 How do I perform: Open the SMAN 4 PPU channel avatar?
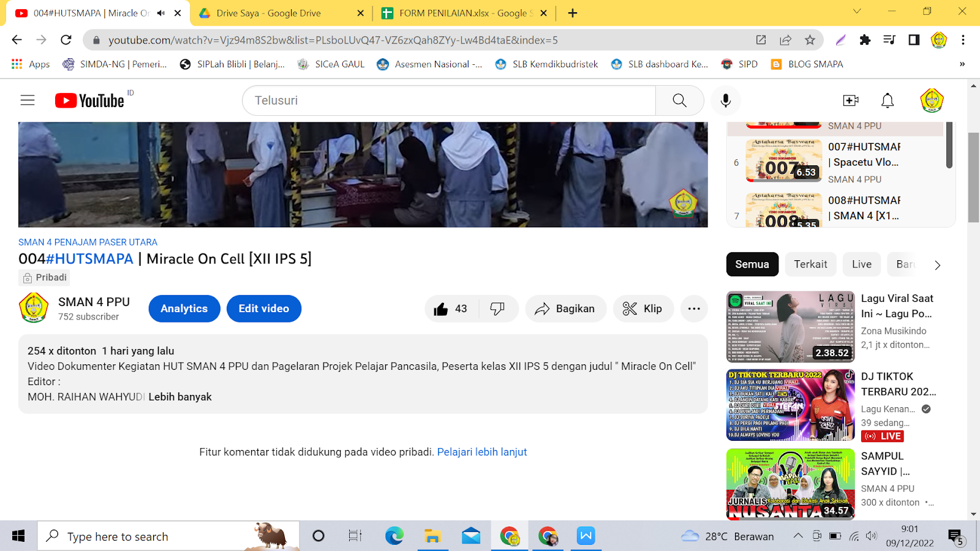coord(34,307)
